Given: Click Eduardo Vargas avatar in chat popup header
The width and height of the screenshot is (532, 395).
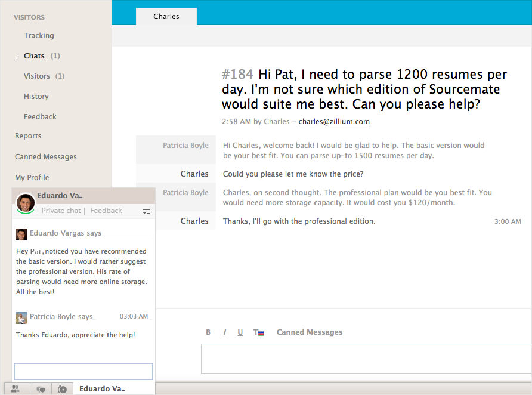Looking at the screenshot, I should pyautogui.click(x=25, y=203).
